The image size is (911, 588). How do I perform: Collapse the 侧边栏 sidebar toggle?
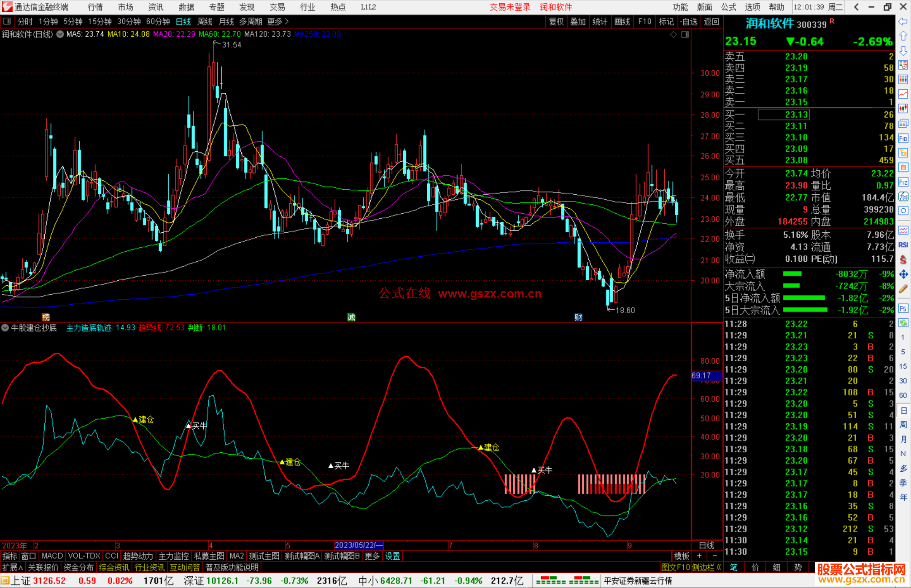coord(706,567)
